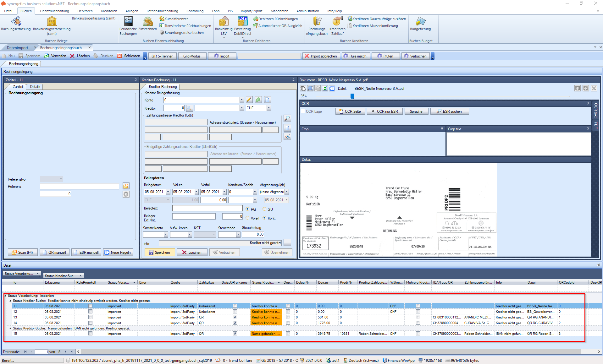Select the Voref radio option
603x364 pixels.
coord(248,218)
